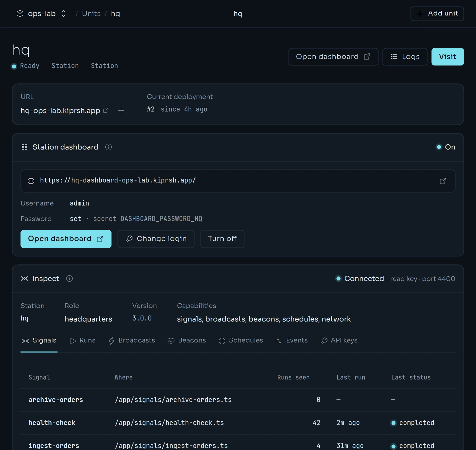Image resolution: width=476 pixels, height=450 pixels.
Task: Click the Visit button
Action: point(447,57)
